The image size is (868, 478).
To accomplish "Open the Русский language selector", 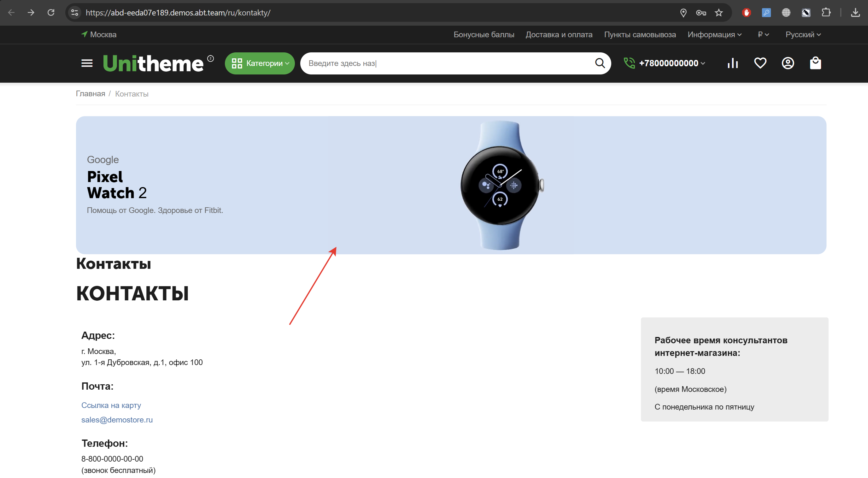I will pyautogui.click(x=803, y=34).
